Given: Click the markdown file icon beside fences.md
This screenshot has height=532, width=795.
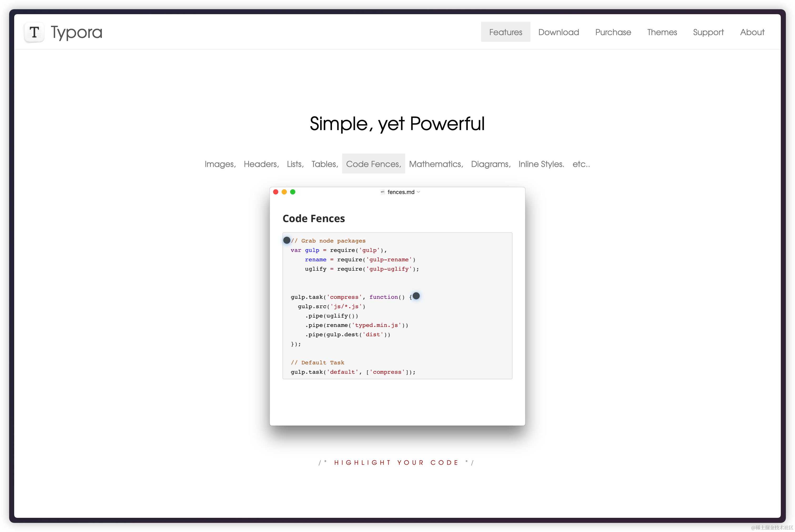Looking at the screenshot, I should point(383,192).
